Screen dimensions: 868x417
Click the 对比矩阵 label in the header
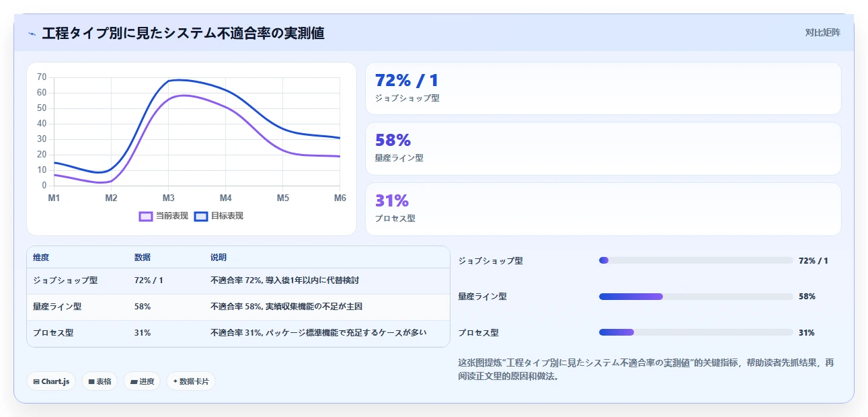point(822,32)
